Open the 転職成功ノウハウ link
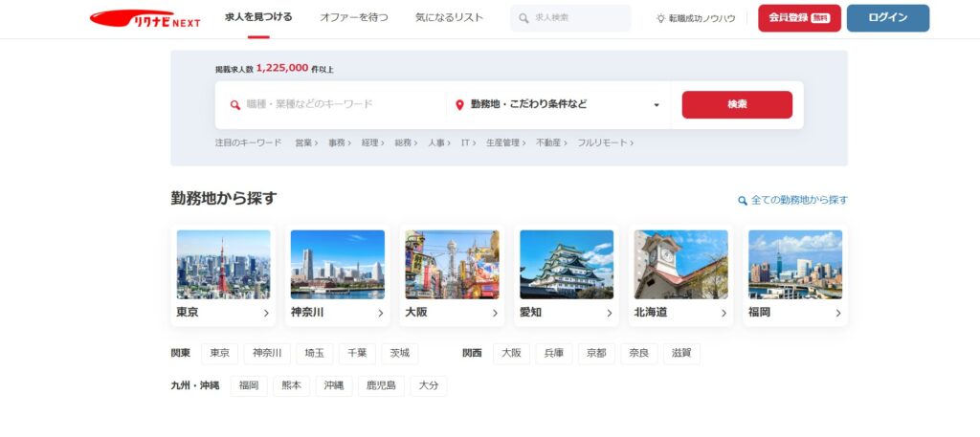Screen dimensions: 980x437 pyautogui.click(x=696, y=19)
